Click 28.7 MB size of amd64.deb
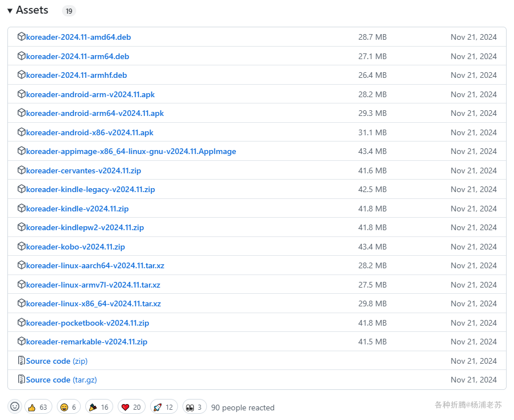This screenshot has height=420, width=514. tap(372, 37)
